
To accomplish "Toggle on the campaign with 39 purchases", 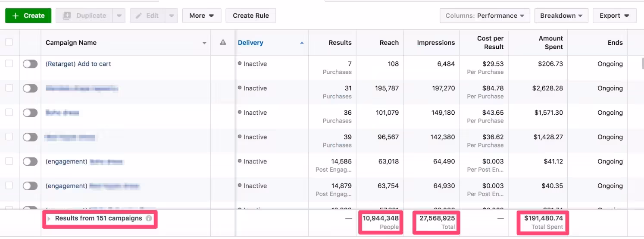I will pyautogui.click(x=30, y=137).
